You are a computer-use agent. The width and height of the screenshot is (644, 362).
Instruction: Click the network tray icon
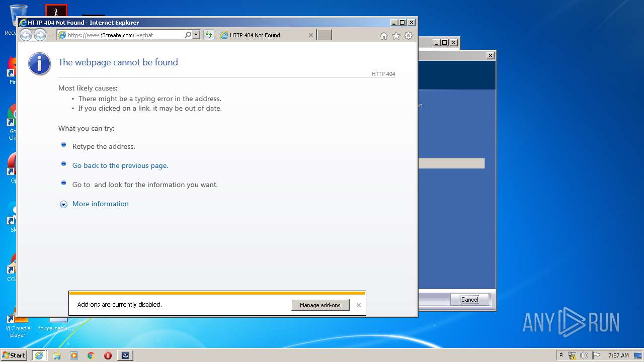pos(572,355)
